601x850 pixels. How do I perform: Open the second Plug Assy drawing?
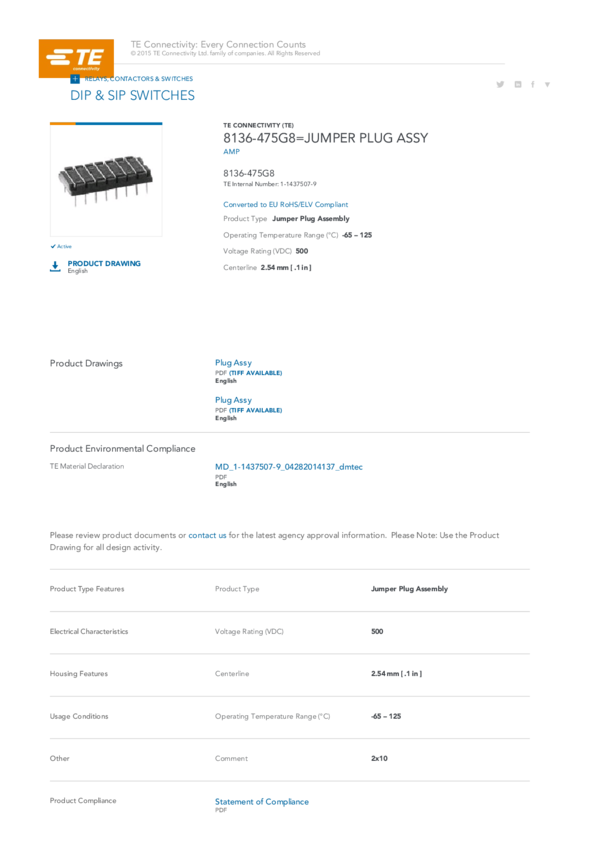click(x=234, y=400)
